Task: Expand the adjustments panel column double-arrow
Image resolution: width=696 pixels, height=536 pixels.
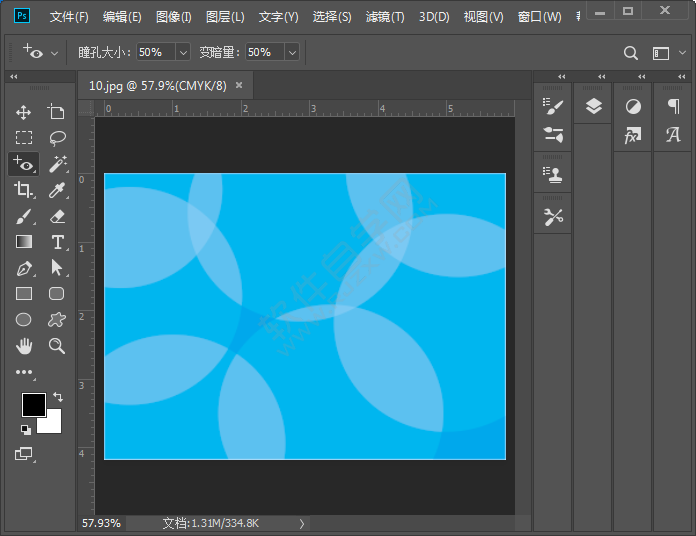Action: [641, 76]
